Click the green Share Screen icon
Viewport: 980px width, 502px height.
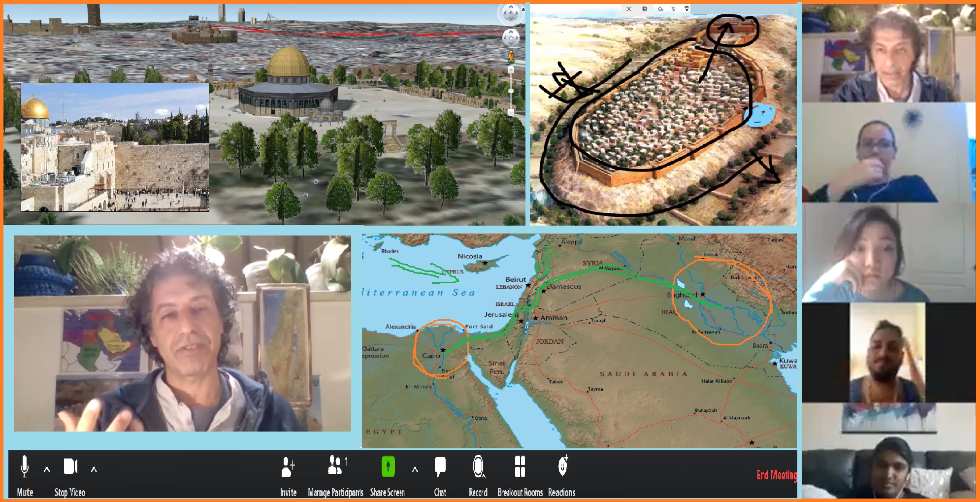388,466
